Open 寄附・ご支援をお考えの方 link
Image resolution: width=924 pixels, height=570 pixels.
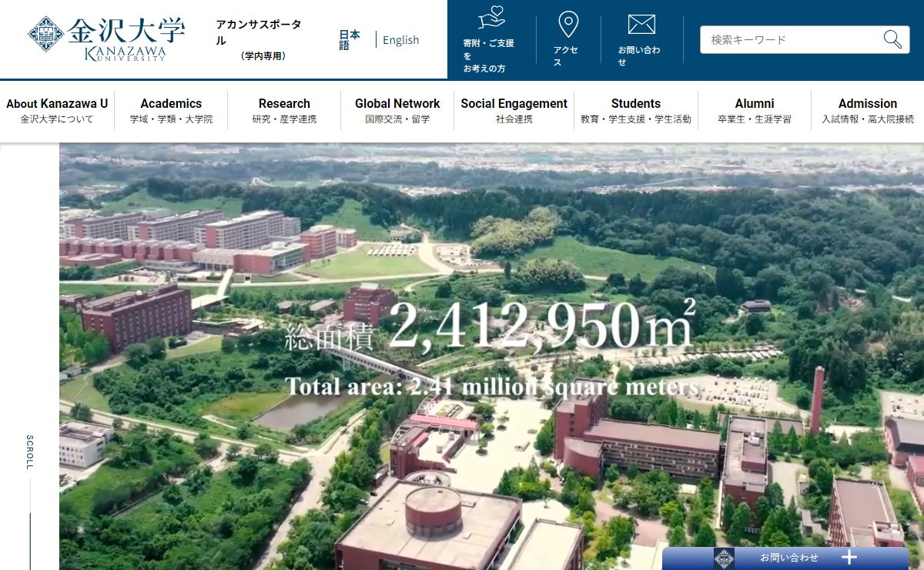click(x=488, y=55)
